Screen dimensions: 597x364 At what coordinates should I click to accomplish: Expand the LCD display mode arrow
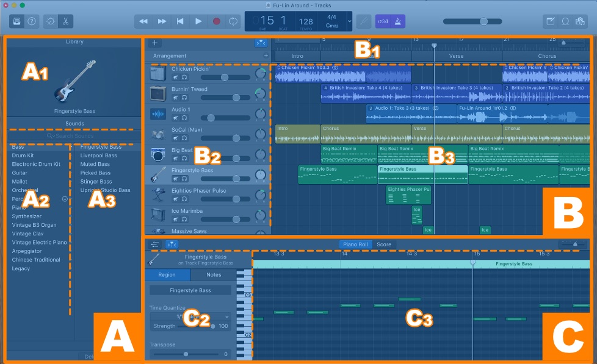coord(349,21)
